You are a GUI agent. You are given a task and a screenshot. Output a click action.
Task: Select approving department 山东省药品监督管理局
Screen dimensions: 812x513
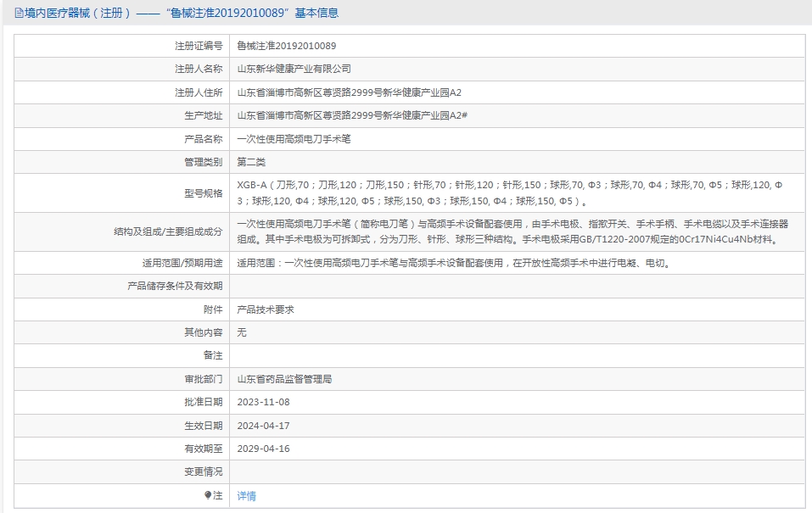coord(284,379)
